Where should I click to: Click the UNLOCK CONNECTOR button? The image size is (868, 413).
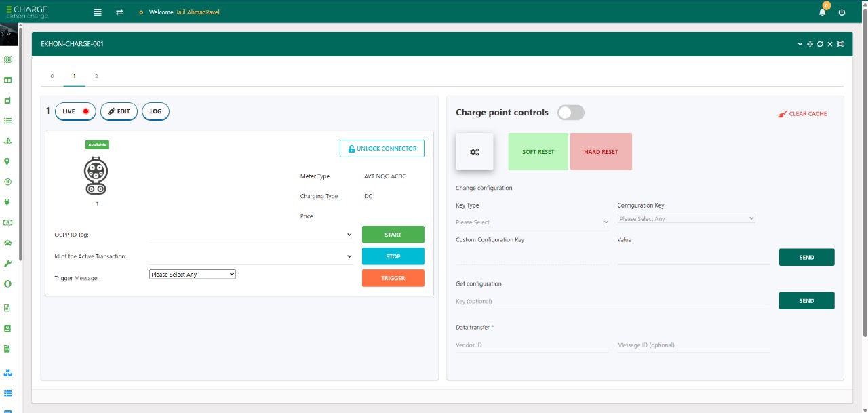382,149
